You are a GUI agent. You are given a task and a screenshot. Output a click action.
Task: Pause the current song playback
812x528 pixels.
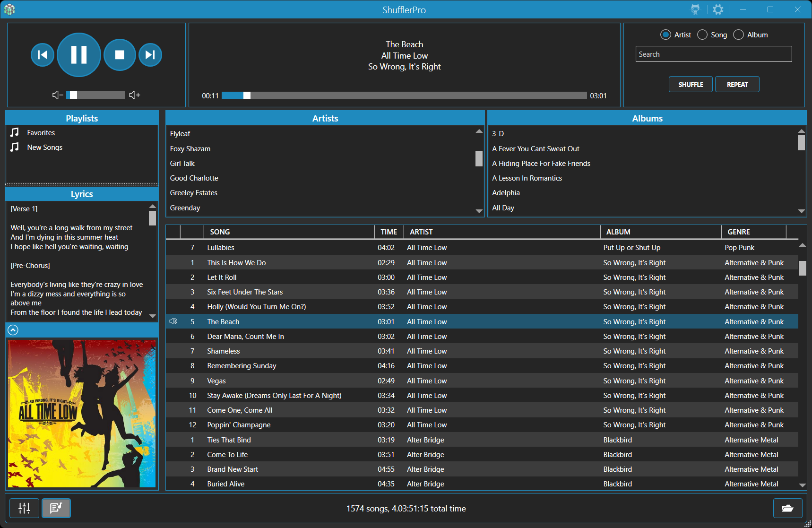pyautogui.click(x=78, y=55)
